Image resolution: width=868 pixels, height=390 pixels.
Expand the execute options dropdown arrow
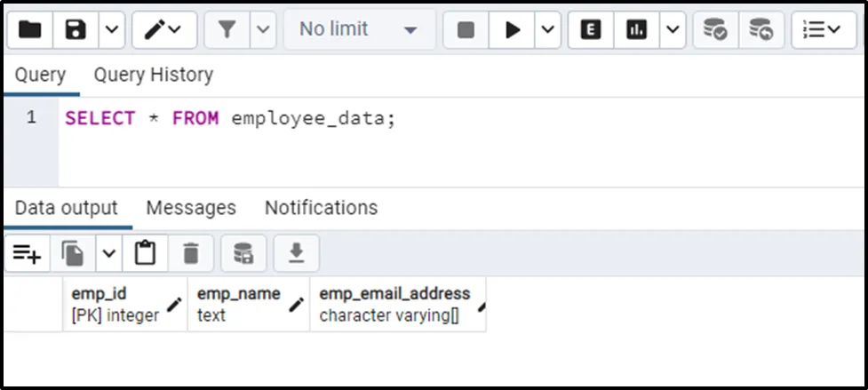pyautogui.click(x=546, y=30)
